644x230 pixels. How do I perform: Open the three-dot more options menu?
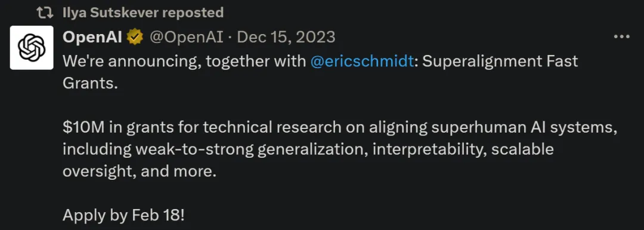pyautogui.click(x=621, y=37)
